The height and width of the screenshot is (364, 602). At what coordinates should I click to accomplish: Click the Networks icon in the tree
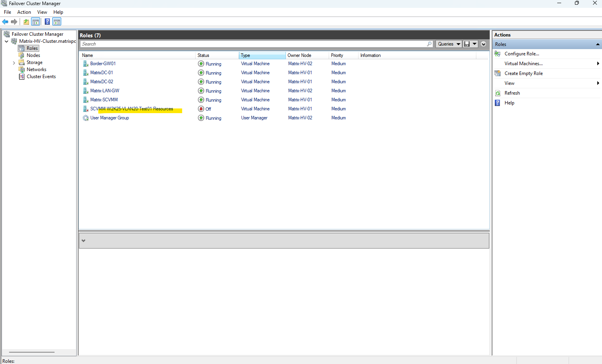coord(22,70)
